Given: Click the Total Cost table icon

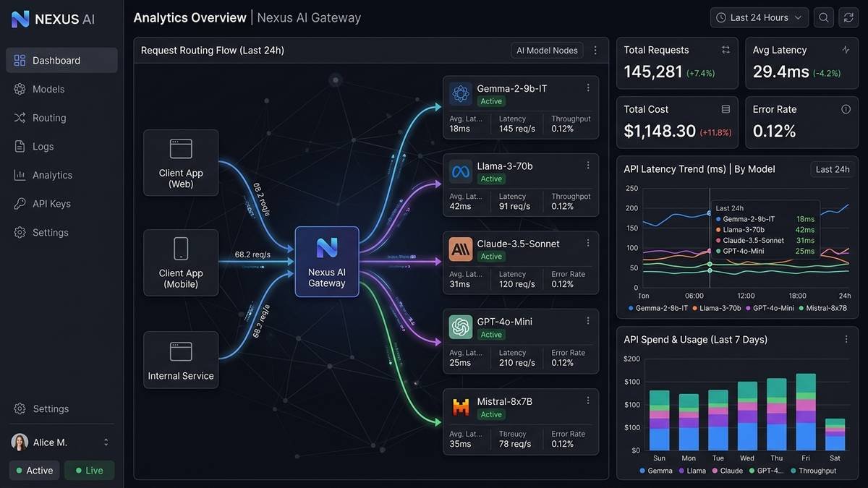Looking at the screenshot, I should click(x=726, y=109).
